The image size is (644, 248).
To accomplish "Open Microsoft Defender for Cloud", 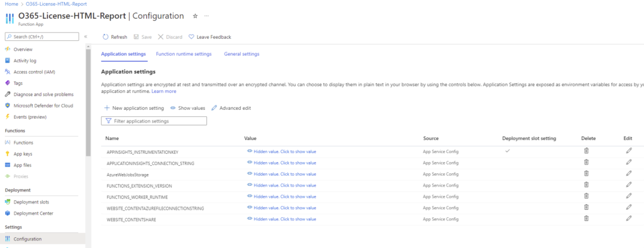I will point(43,105).
